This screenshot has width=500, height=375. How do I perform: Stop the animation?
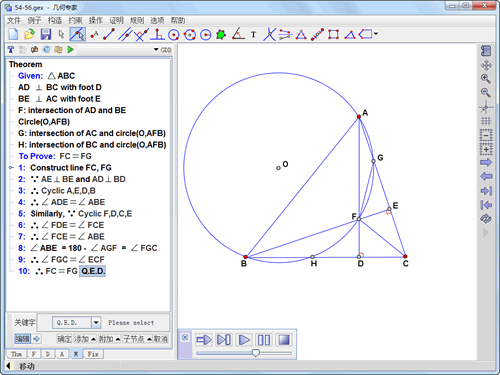click(284, 340)
